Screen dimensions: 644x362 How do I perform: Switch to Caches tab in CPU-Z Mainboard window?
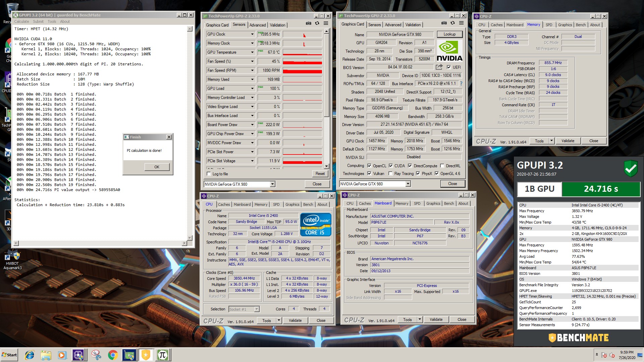click(x=365, y=203)
